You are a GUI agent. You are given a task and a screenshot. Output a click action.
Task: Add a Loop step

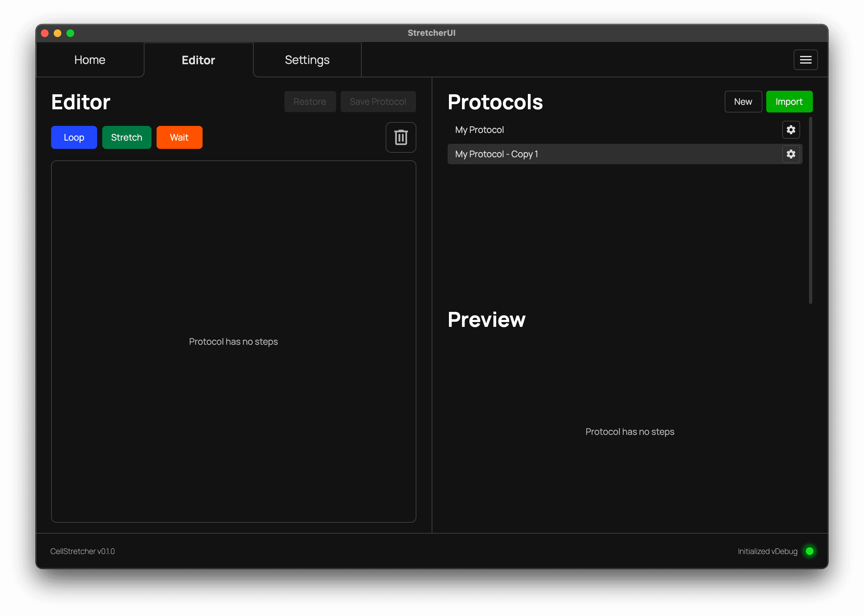click(74, 137)
